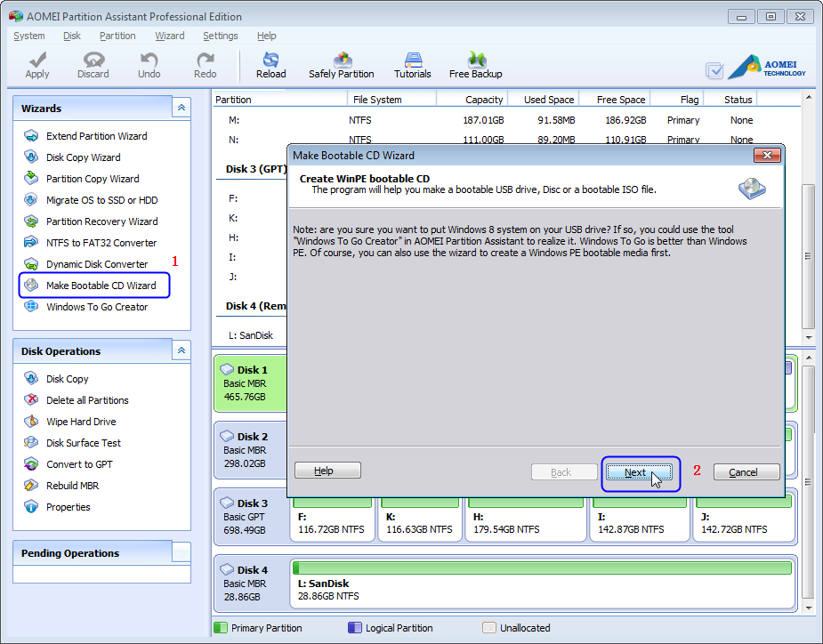Cancel the Make Bootable CD Wizard

click(x=746, y=472)
